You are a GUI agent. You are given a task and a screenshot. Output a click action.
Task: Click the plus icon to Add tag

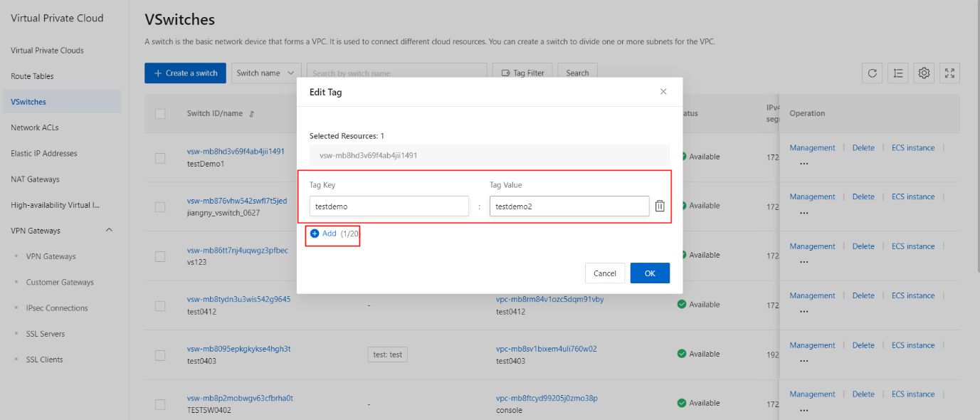[x=315, y=233]
